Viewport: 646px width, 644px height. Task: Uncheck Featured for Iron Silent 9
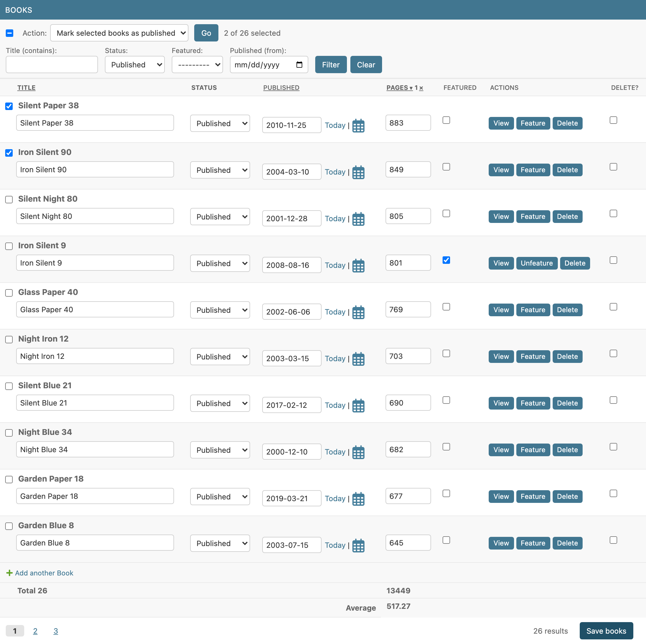click(x=446, y=260)
